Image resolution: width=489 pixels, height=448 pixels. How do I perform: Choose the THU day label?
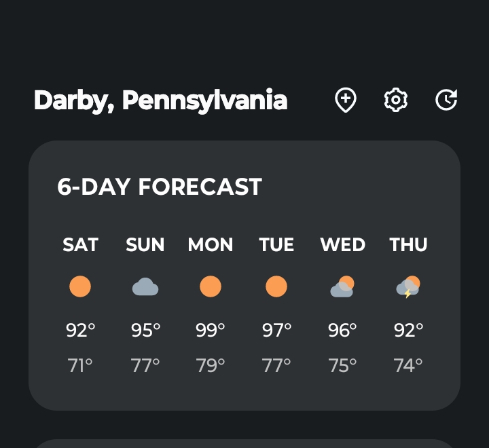pyautogui.click(x=408, y=244)
